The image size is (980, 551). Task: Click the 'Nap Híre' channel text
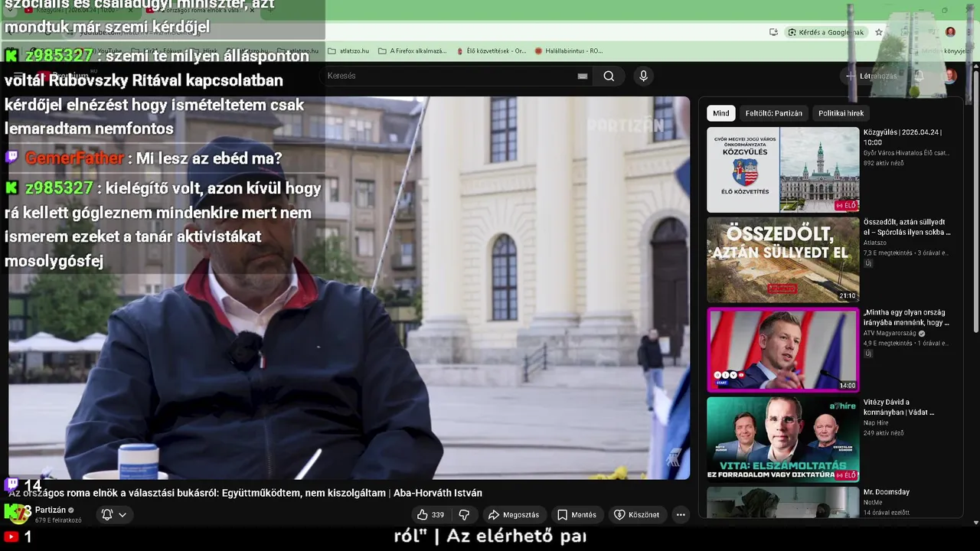tap(876, 422)
